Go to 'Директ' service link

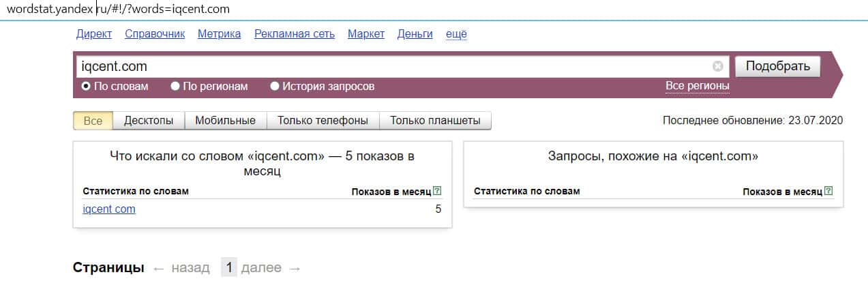click(x=94, y=34)
